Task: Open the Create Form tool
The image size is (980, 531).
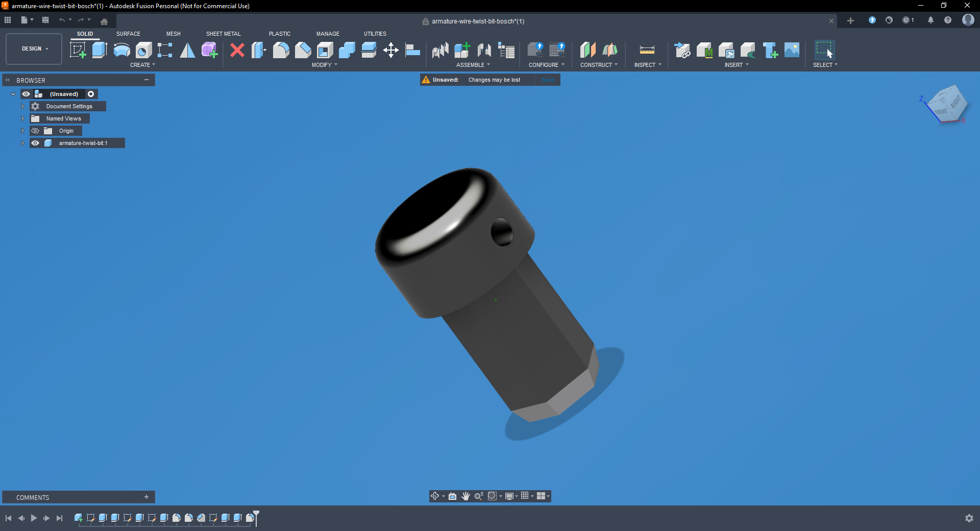Action: (209, 50)
